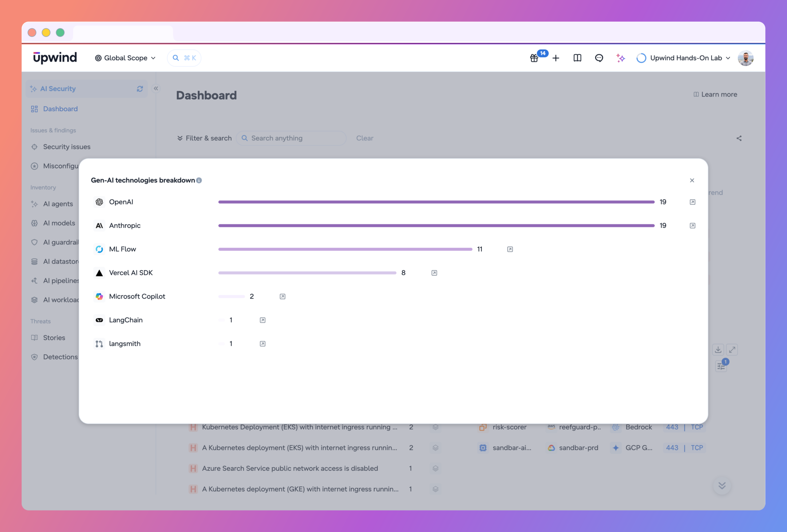Screen dimensions: 787x532
Task: Open the gift box notifications icon
Action: 534,58
